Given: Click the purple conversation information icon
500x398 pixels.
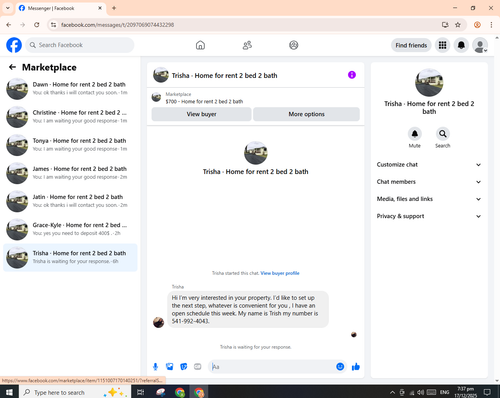Looking at the screenshot, I should 352,75.
